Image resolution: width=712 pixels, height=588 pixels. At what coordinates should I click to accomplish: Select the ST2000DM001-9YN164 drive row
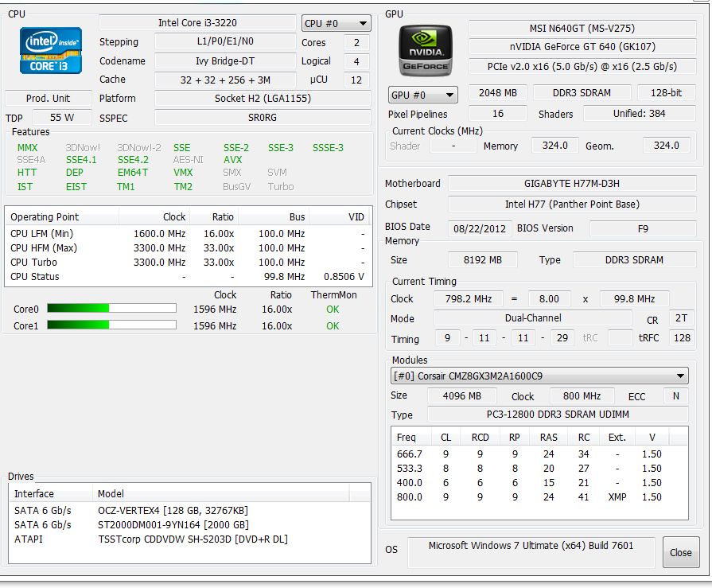(x=190, y=525)
